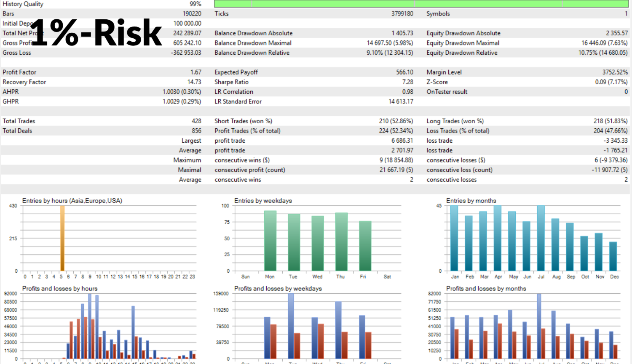Click the Short Trades value 210 (52.86%)
This screenshot has width=632, height=364.
(x=396, y=121)
